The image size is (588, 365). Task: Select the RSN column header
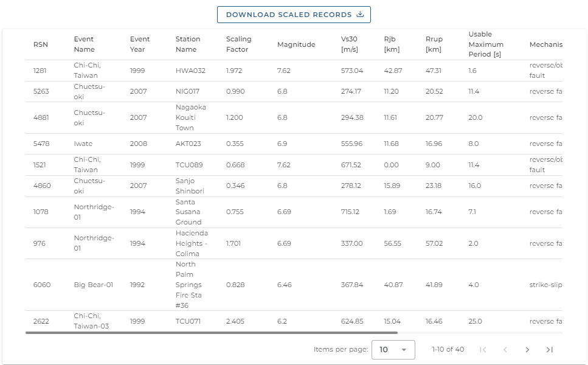41,44
